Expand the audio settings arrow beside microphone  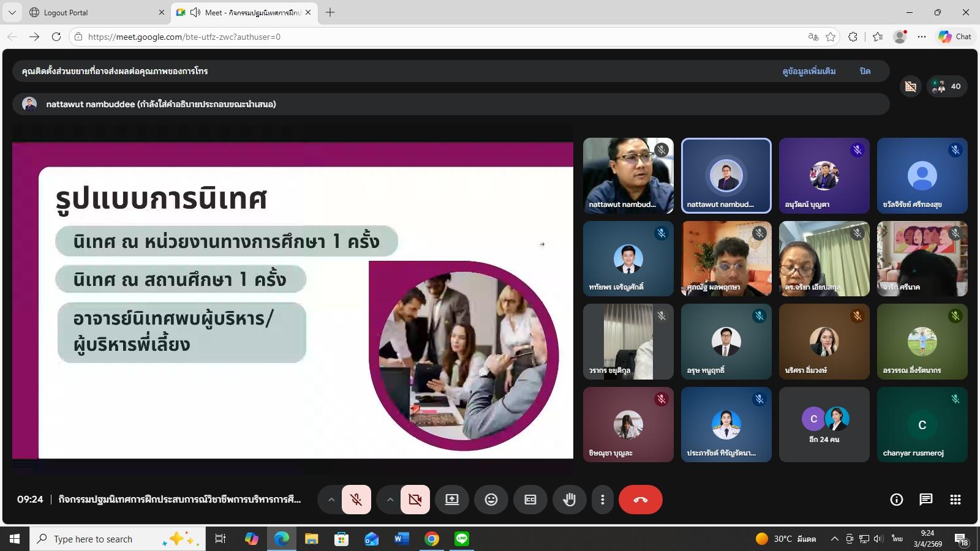point(331,500)
